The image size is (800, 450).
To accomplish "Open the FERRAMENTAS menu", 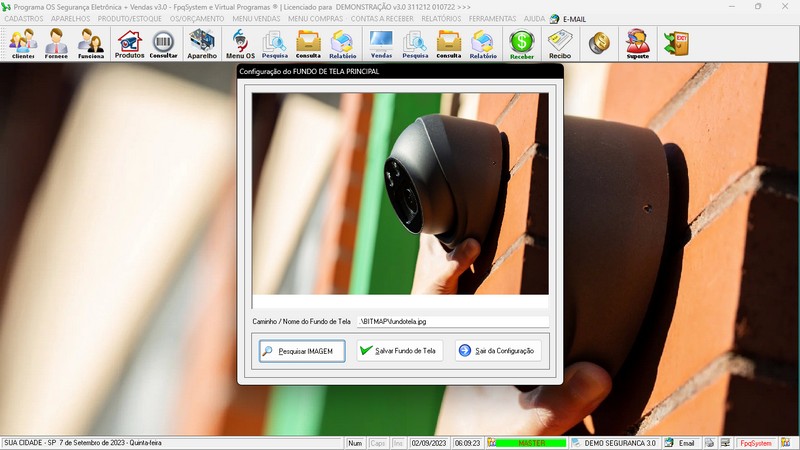I will (x=492, y=19).
